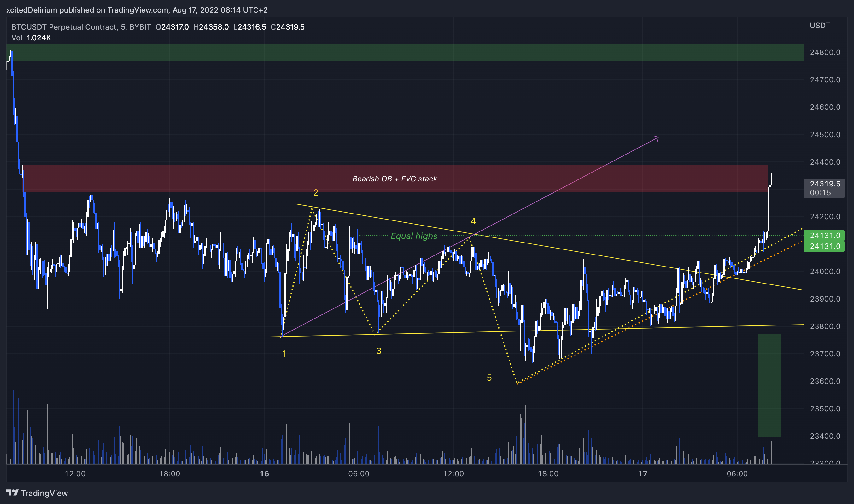854x504 pixels.
Task: Click the low value L24316.5 in legend
Action: click(249, 27)
